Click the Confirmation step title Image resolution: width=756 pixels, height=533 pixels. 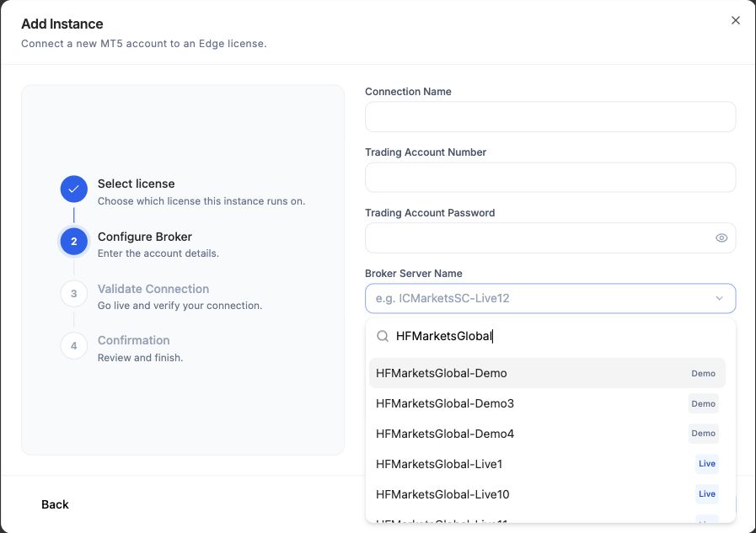(x=133, y=340)
